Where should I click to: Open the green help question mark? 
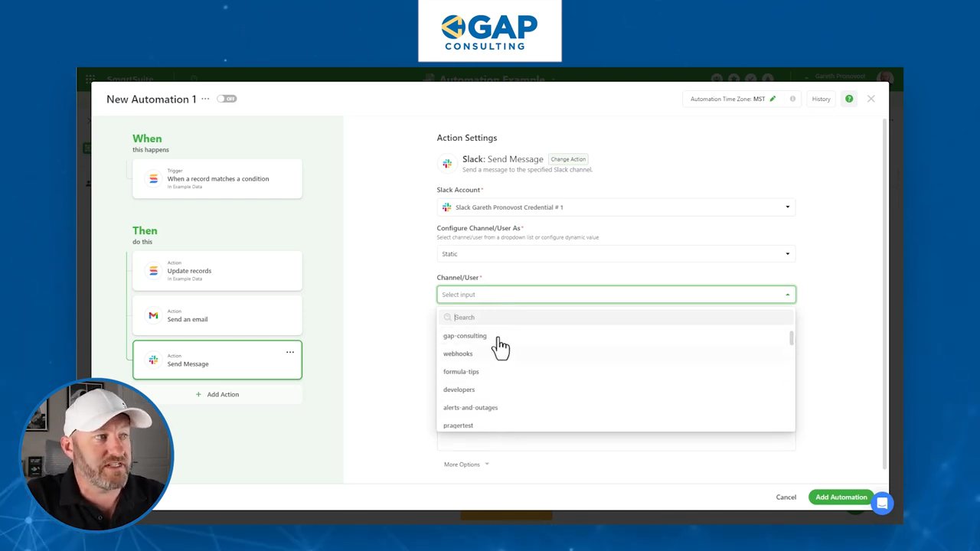[849, 99]
